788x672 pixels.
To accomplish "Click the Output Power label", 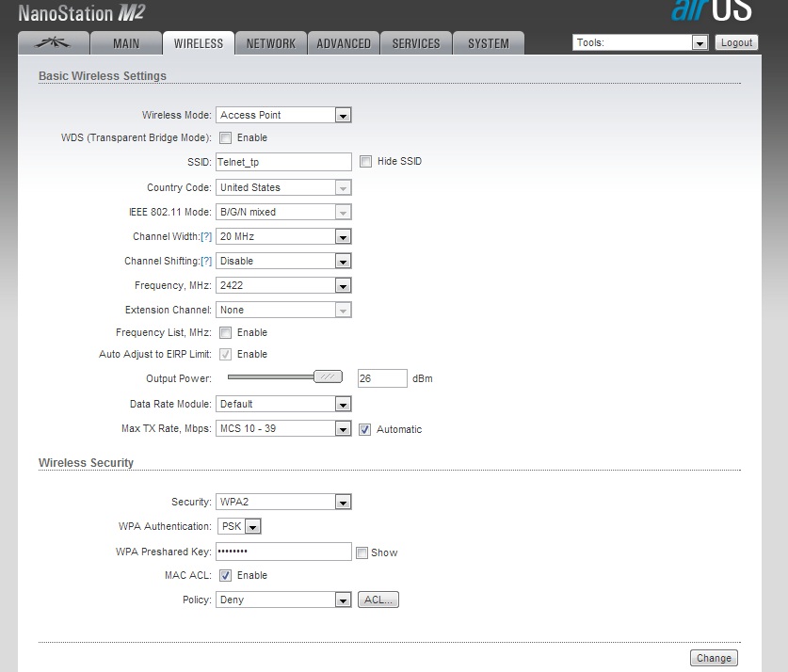I will coord(179,378).
